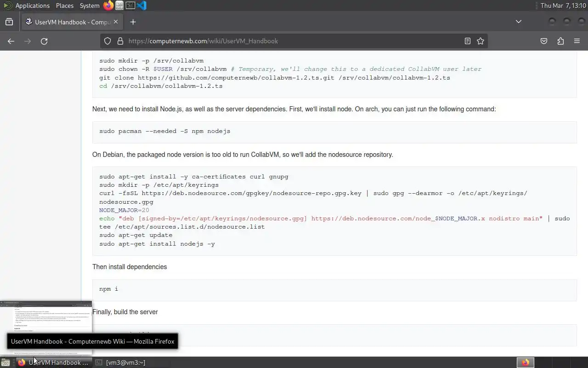Click the "NODE_MAJOR=20" line
588x368 pixels.
click(124, 210)
